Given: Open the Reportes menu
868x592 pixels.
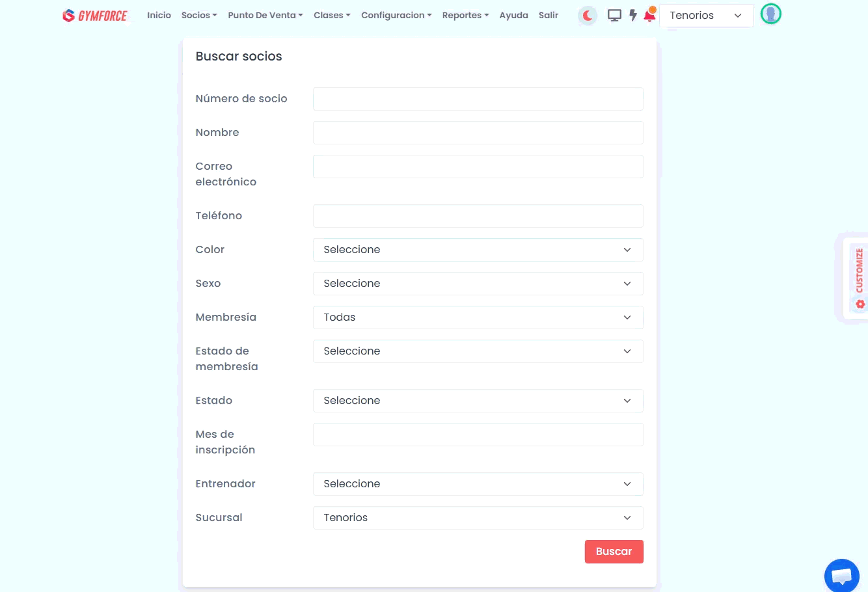Looking at the screenshot, I should 465,15.
